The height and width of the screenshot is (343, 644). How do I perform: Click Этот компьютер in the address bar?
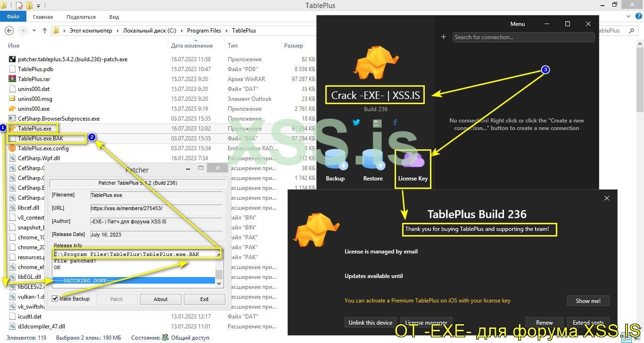point(91,31)
